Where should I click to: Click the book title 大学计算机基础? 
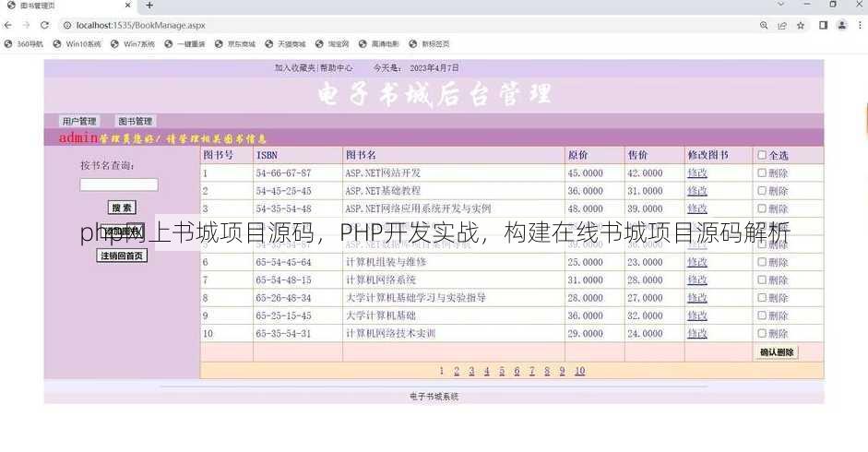381,315
